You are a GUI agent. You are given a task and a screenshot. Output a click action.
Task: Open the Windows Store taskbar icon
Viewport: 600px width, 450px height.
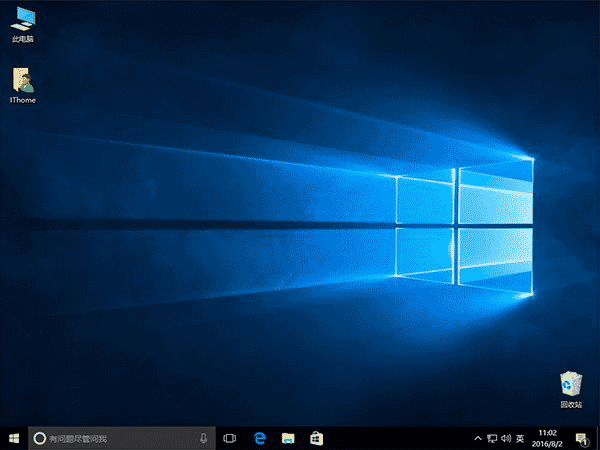pos(315,438)
